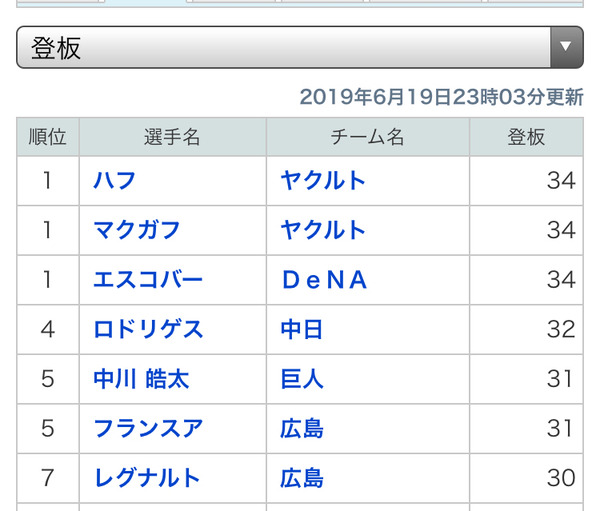Click the チーム名 column header
Image resolution: width=600 pixels, height=511 pixels.
click(368, 137)
